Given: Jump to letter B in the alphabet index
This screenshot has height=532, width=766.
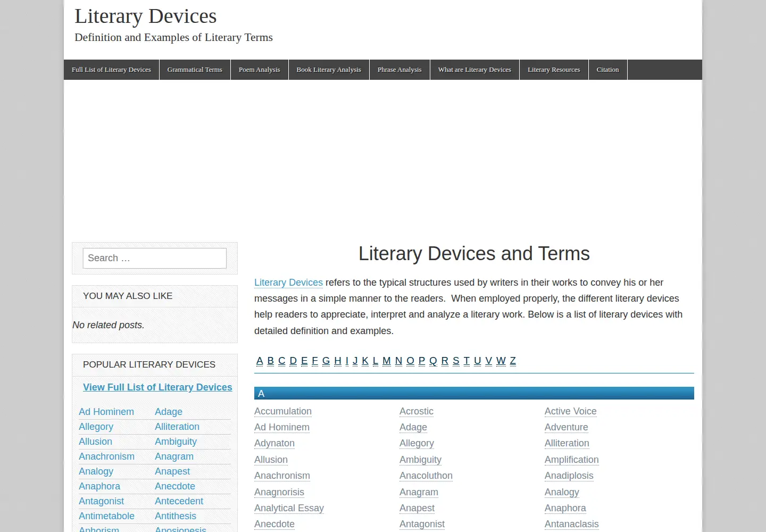Looking at the screenshot, I should click(x=271, y=361).
